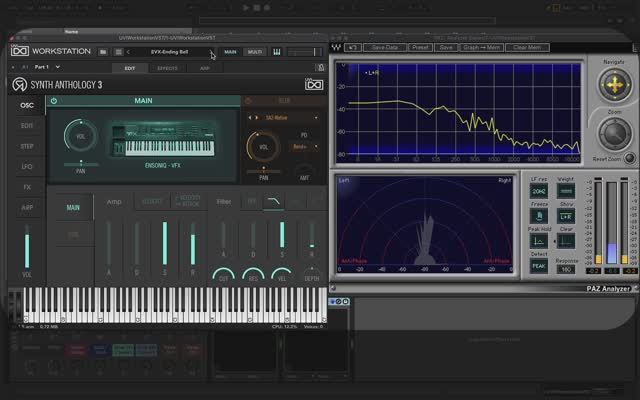Click the lock icon at right of EDIT/EFFECTS tabs
640x400 pixels.
click(321, 68)
